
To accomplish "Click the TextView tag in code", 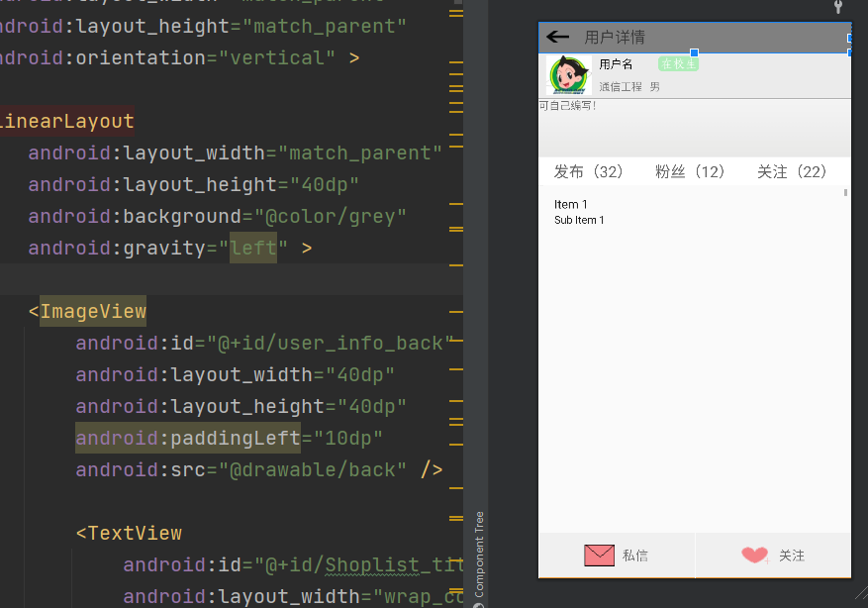I will click(x=135, y=534).
